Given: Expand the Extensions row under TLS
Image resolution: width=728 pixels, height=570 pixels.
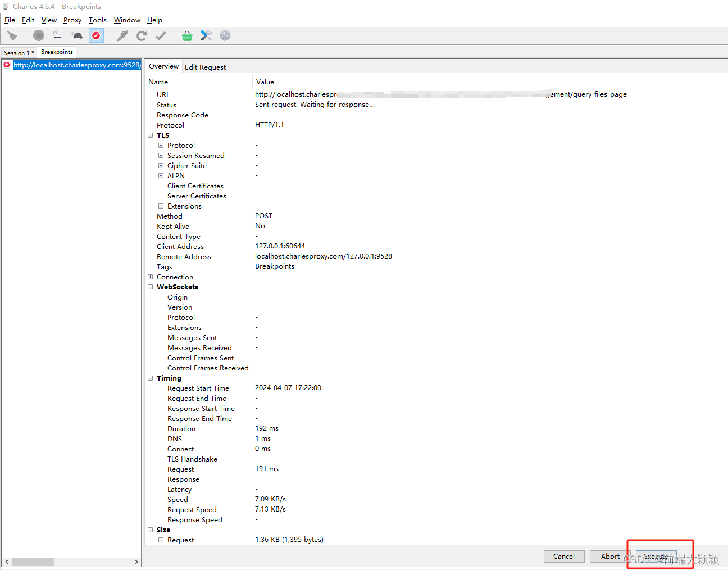Looking at the screenshot, I should tap(161, 206).
